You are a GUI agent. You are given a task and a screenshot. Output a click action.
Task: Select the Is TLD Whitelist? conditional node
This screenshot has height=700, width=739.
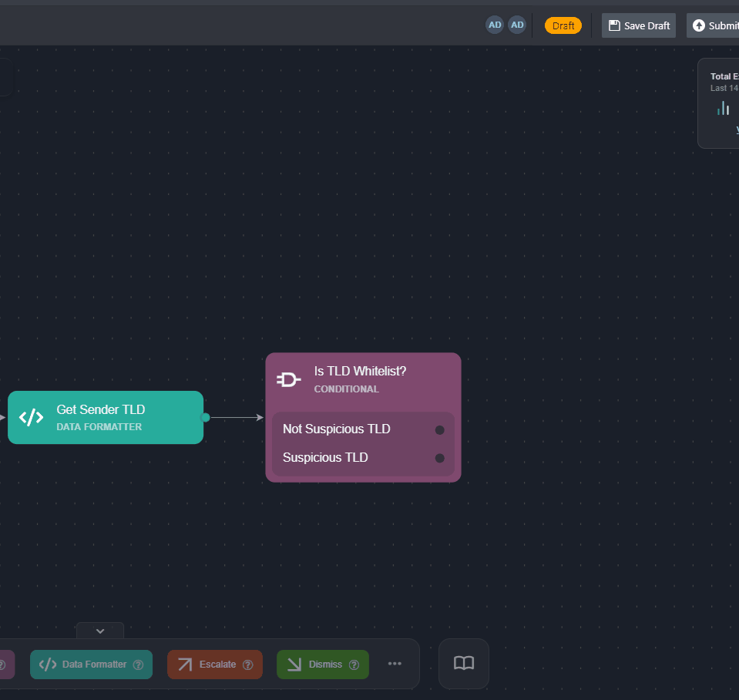363,417
